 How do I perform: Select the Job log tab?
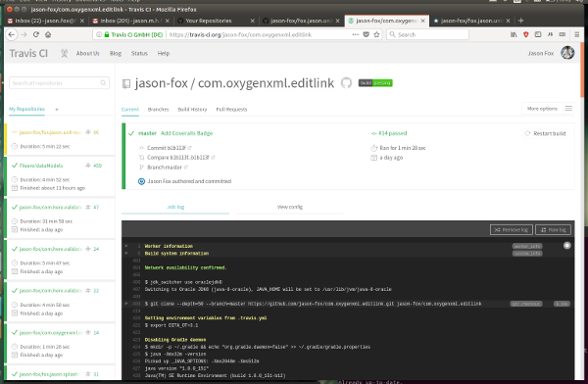[175, 207]
